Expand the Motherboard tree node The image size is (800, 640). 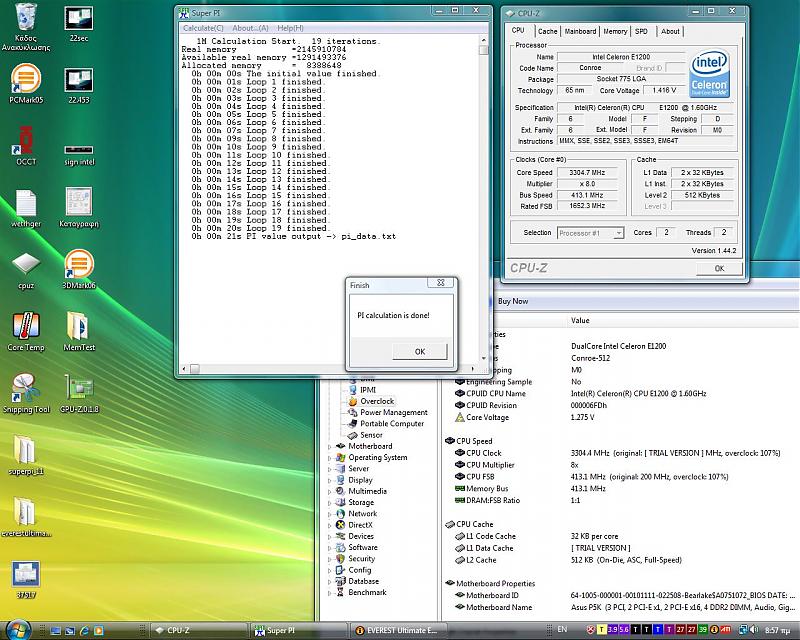point(330,447)
